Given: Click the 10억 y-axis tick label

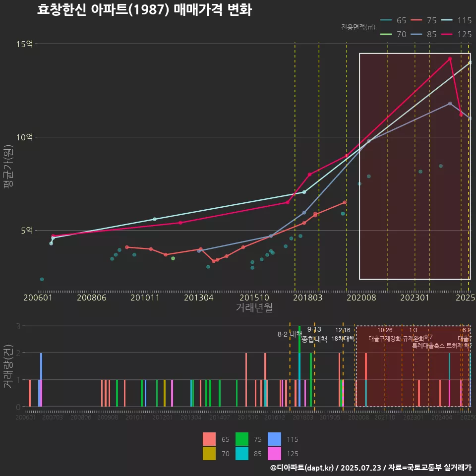Looking at the screenshot, I should tap(25, 137).
